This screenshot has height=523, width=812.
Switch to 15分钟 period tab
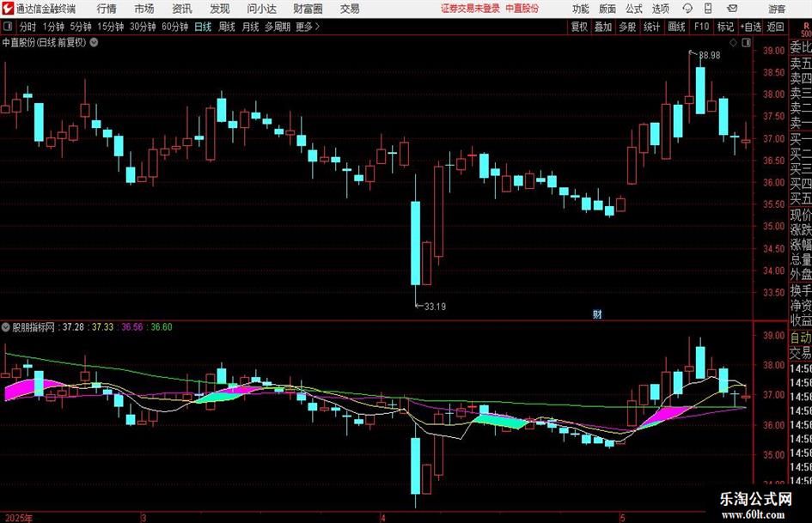pyautogui.click(x=111, y=27)
